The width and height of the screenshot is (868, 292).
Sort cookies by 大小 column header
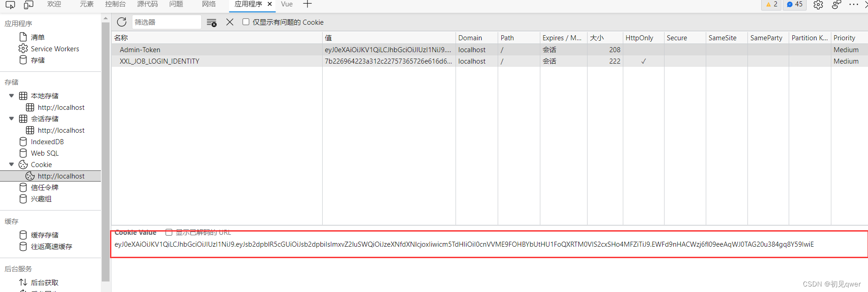click(605, 38)
